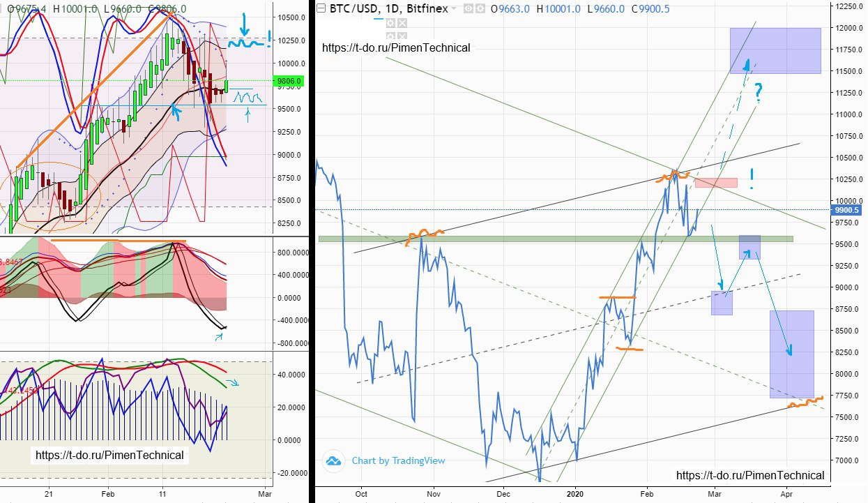The width and height of the screenshot is (868, 503).
Task: Open the main series settings gear icon
Action: click(x=480, y=8)
